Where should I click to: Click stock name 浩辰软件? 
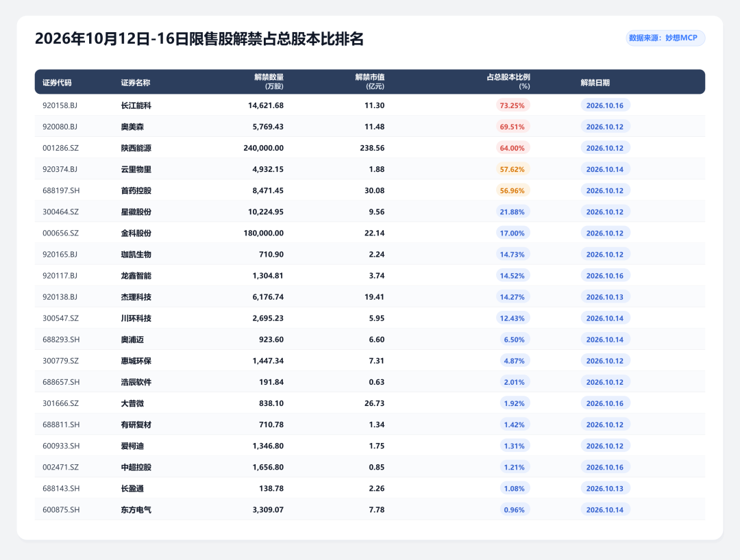pos(136,382)
